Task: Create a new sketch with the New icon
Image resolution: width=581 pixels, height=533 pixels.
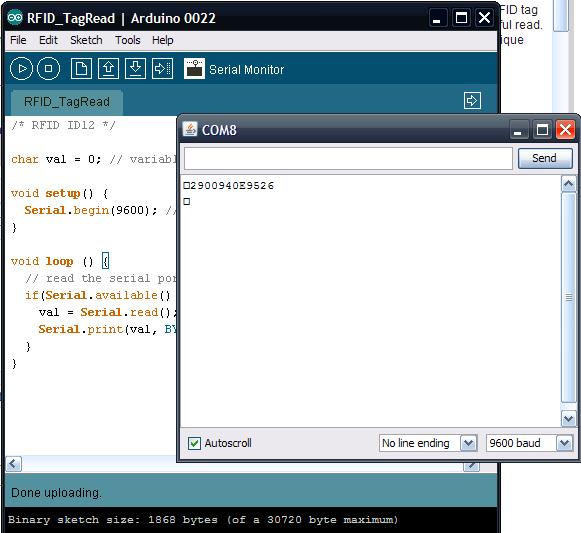Action: click(81, 69)
